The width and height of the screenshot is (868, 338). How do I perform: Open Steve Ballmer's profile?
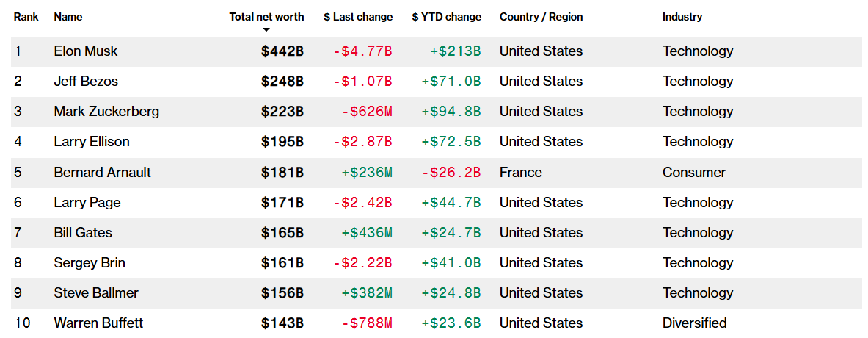[96, 293]
